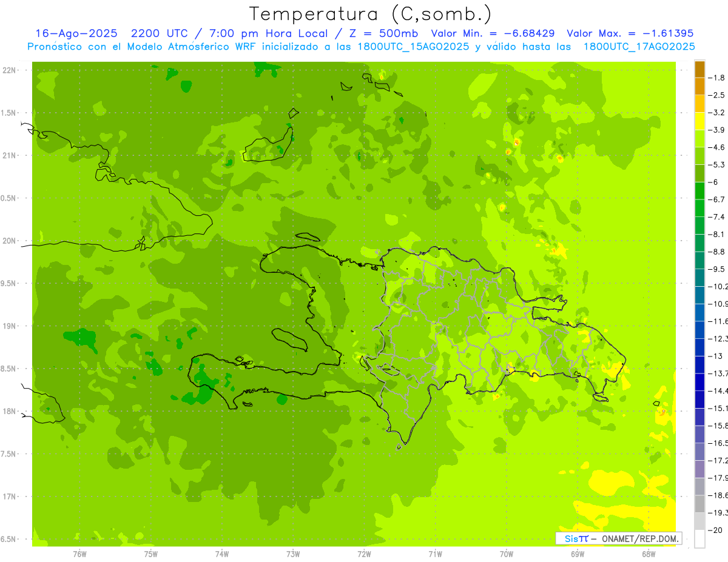Click the "22N" latitude label
Image resolution: width=728 pixels, height=562 pixels.
click(10, 70)
